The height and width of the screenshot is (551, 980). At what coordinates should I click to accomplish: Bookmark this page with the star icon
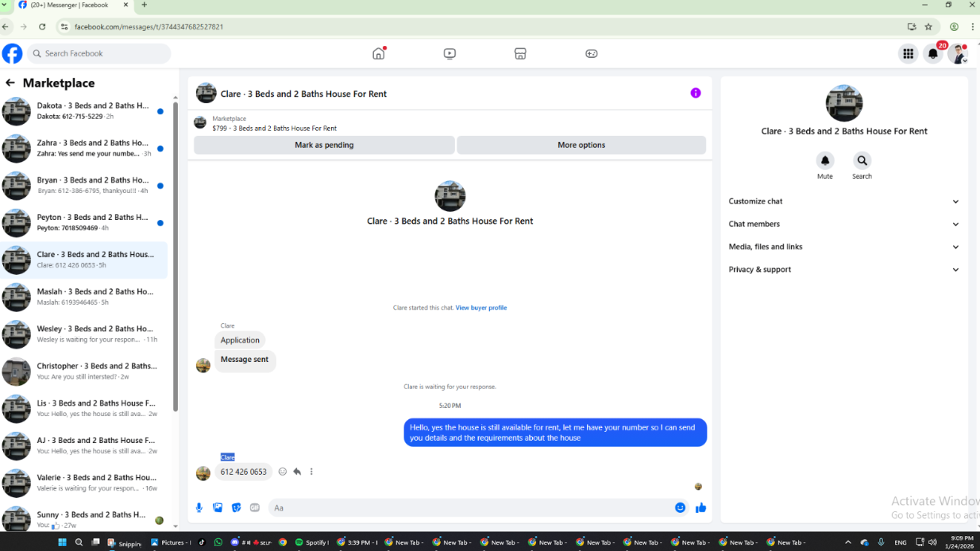click(928, 26)
